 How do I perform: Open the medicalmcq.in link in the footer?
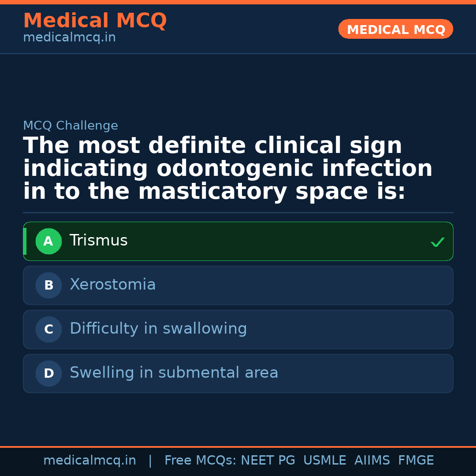click(89, 461)
